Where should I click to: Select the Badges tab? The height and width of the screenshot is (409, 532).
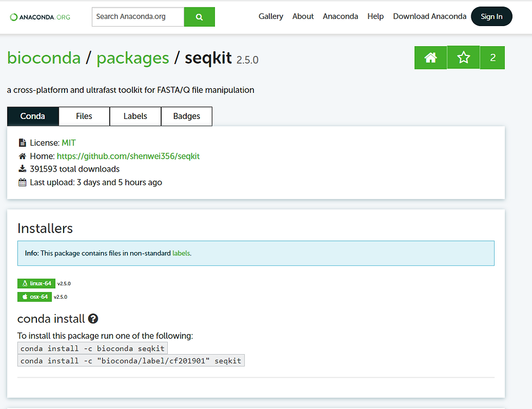click(187, 116)
